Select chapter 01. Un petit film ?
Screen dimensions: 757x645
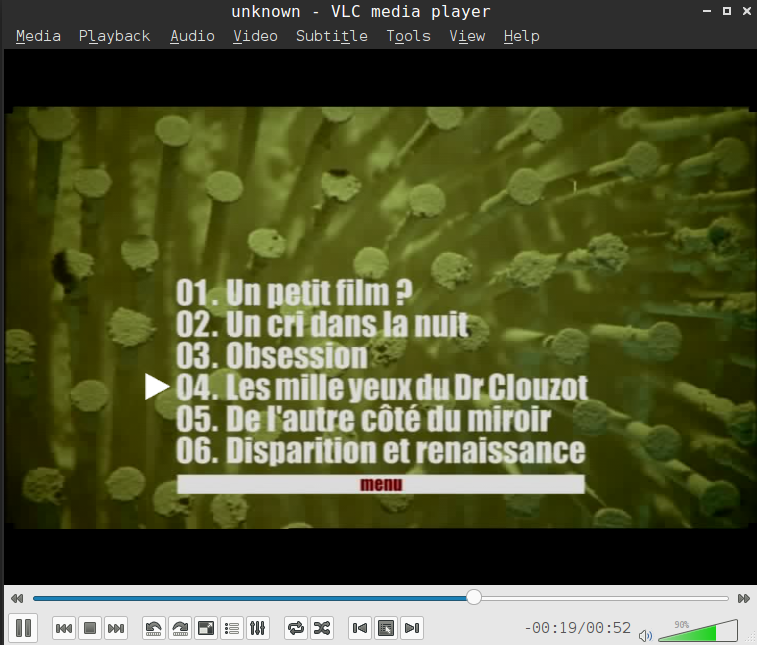294,293
